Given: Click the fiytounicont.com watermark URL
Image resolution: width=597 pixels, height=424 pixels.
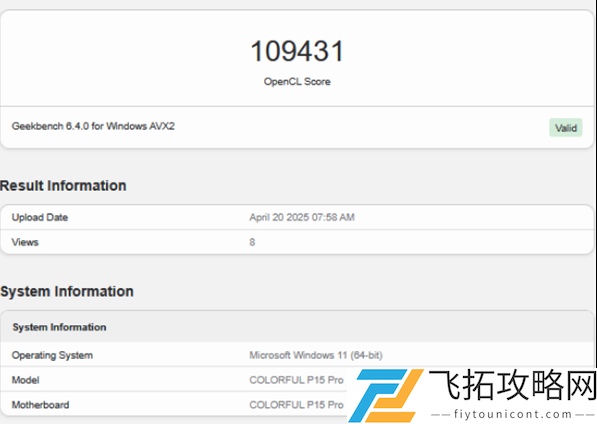Looking at the screenshot, I should click(513, 414).
